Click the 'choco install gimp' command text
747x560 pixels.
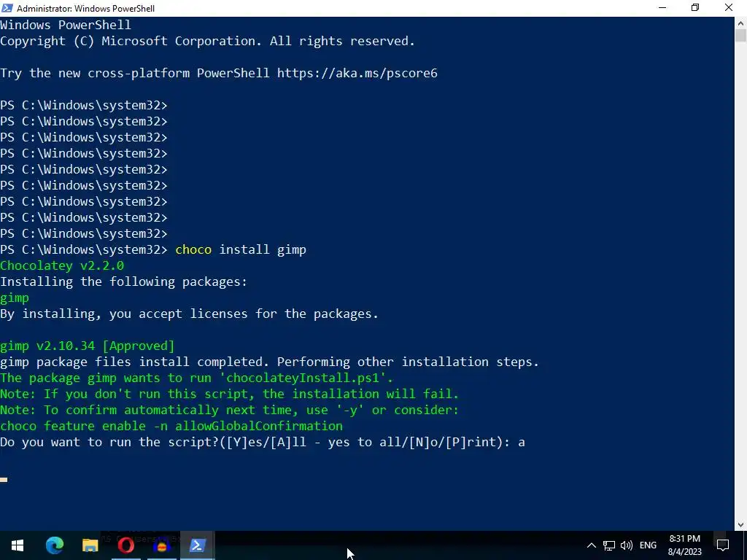[241, 249]
